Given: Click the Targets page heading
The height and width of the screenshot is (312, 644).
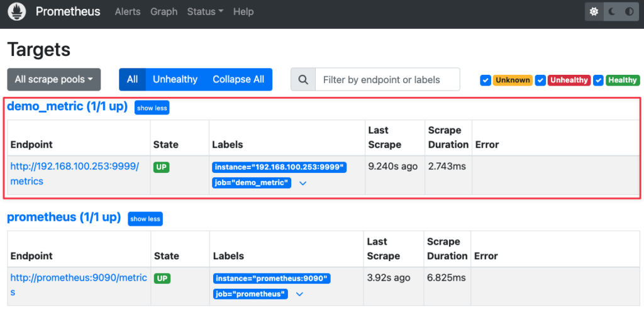Looking at the screenshot, I should click(39, 50).
